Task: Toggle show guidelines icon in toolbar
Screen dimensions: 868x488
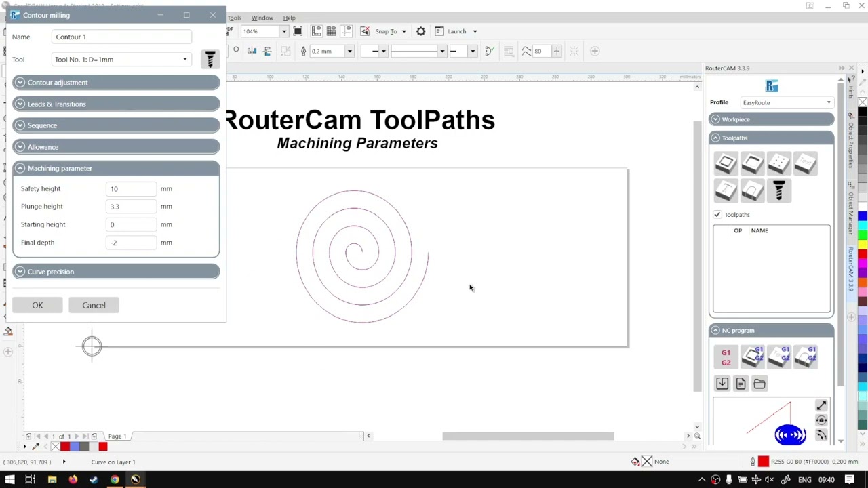Action: pyautogui.click(x=346, y=31)
